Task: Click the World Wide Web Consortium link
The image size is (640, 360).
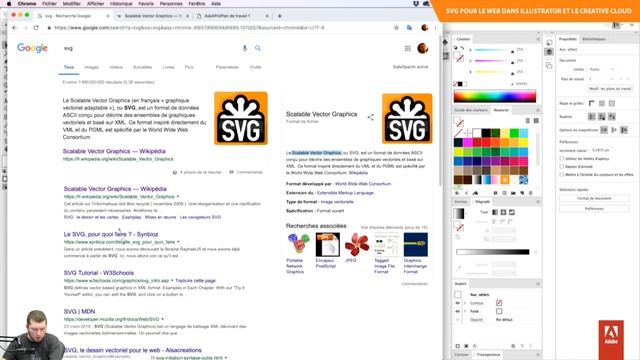Action: tap(363, 184)
